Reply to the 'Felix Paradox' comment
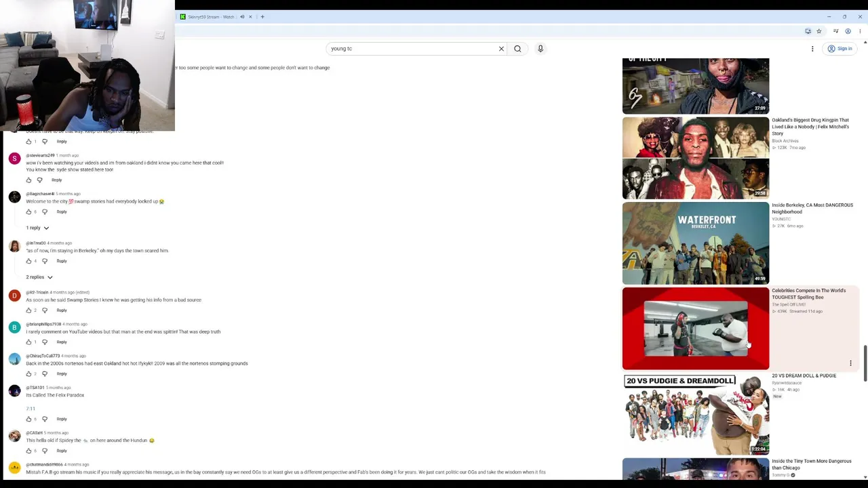The image size is (868, 488). [62, 419]
